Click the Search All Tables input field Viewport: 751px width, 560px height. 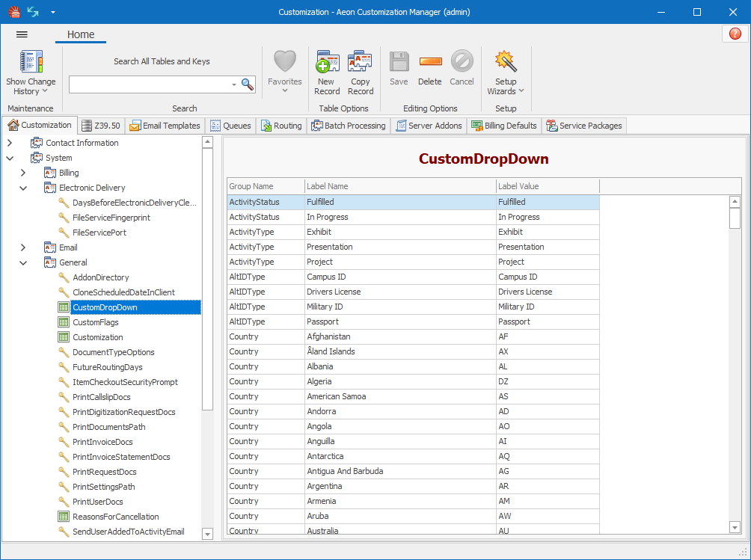click(x=150, y=84)
